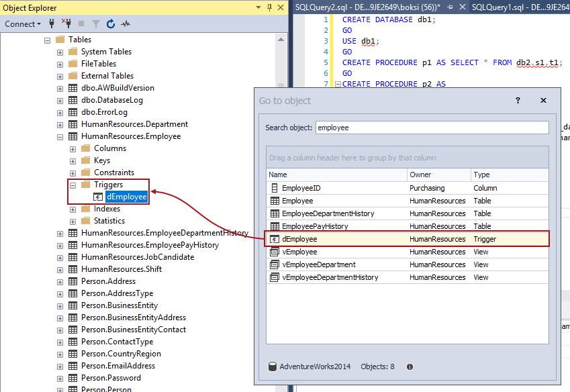Pin the Object Explorer panel

coord(269,7)
